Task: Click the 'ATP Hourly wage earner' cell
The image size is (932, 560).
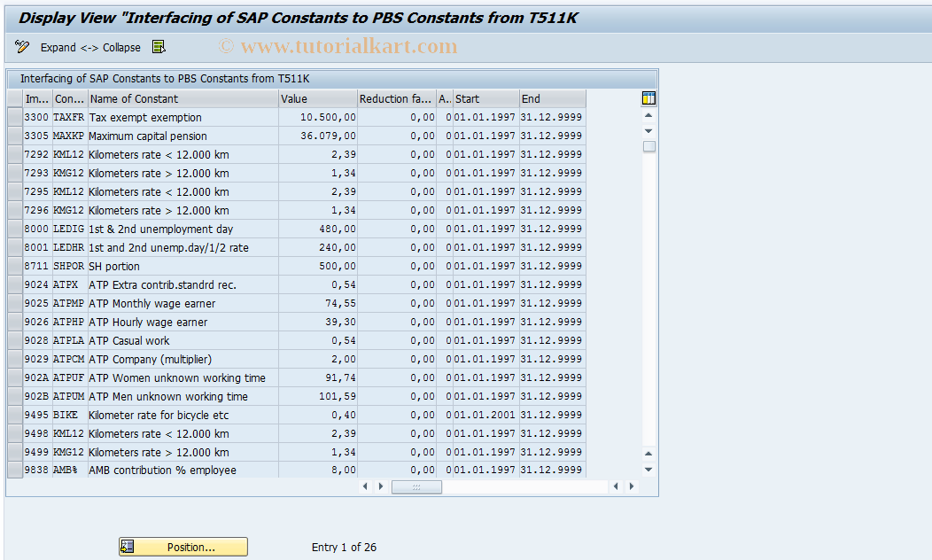Action: click(183, 322)
